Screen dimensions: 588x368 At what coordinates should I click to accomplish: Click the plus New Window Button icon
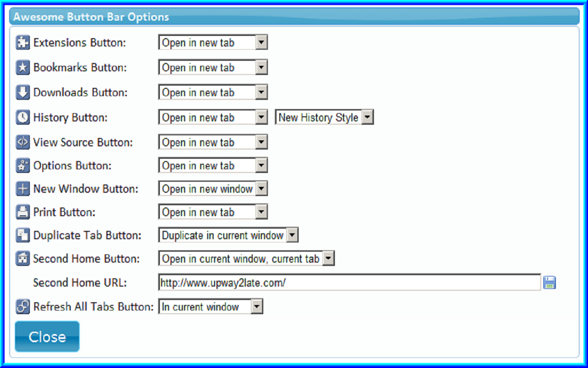(22, 189)
